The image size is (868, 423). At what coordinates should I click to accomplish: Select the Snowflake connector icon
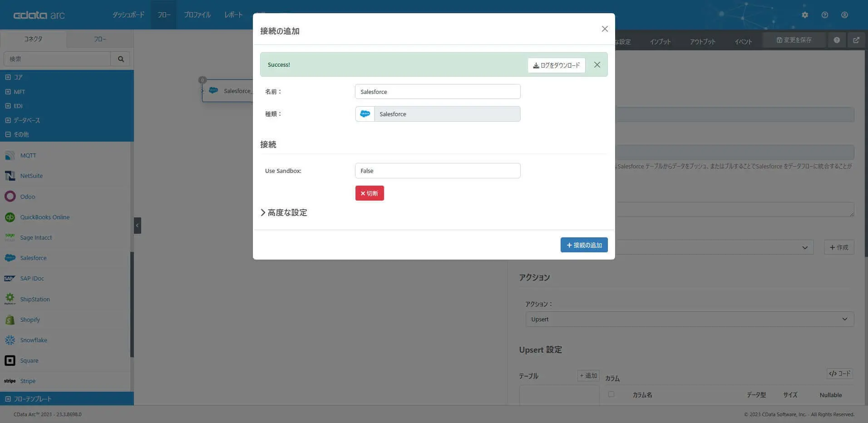[x=10, y=340]
